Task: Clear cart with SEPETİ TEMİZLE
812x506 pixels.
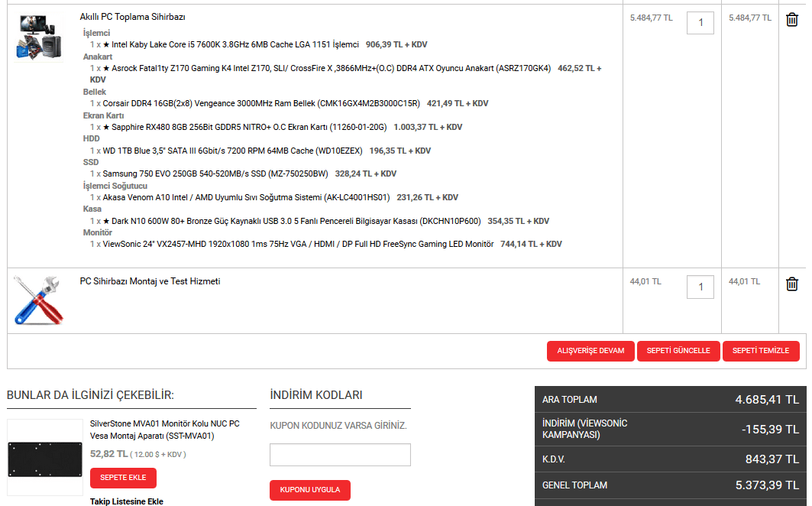Action: pos(761,351)
